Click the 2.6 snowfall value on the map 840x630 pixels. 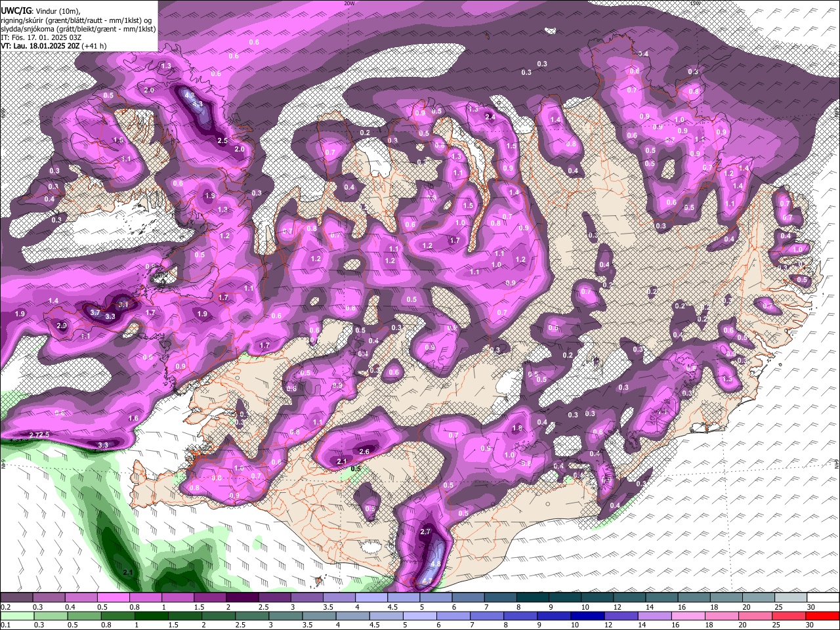(365, 451)
